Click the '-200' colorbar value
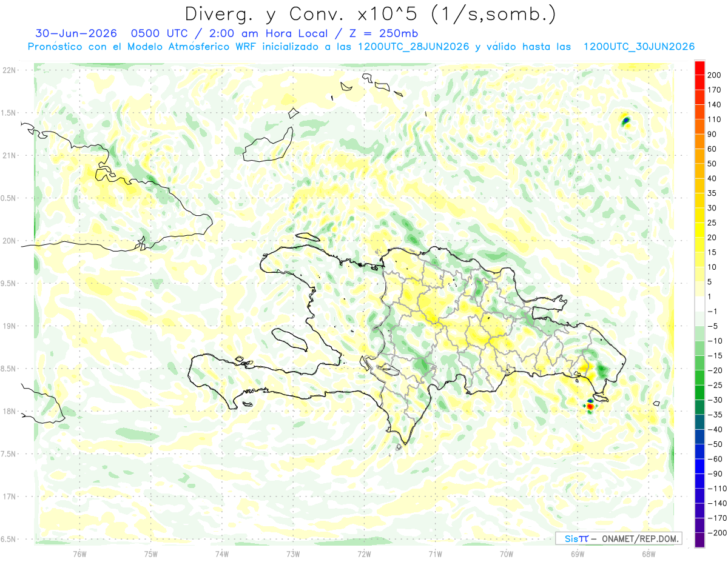This screenshot has height=562, width=728. 718,533
